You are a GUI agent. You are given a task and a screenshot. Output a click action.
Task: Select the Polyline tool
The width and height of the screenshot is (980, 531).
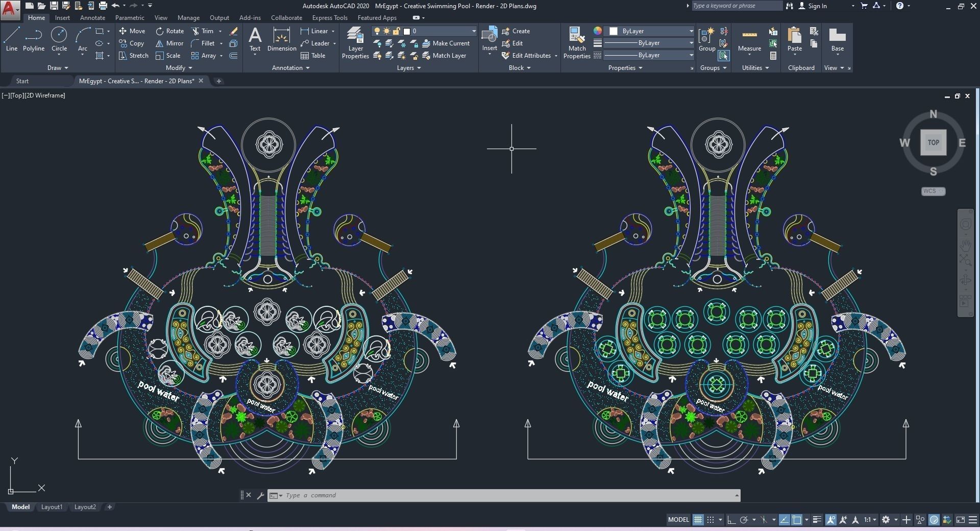click(34, 39)
